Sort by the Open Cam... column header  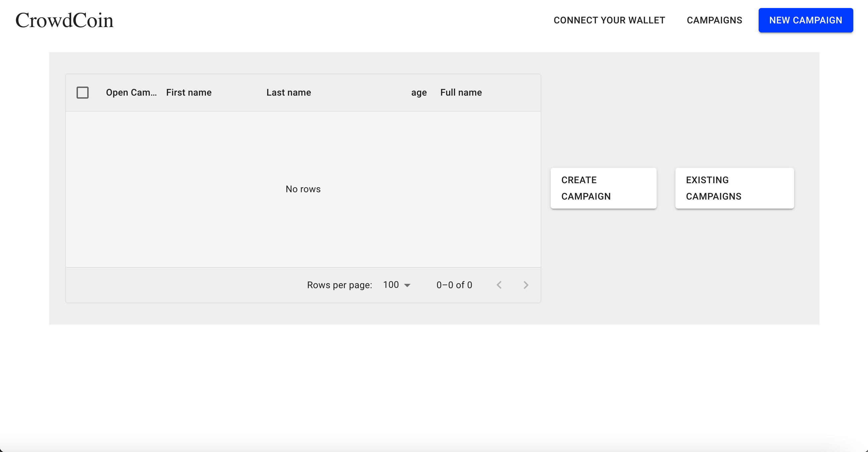pyautogui.click(x=131, y=93)
